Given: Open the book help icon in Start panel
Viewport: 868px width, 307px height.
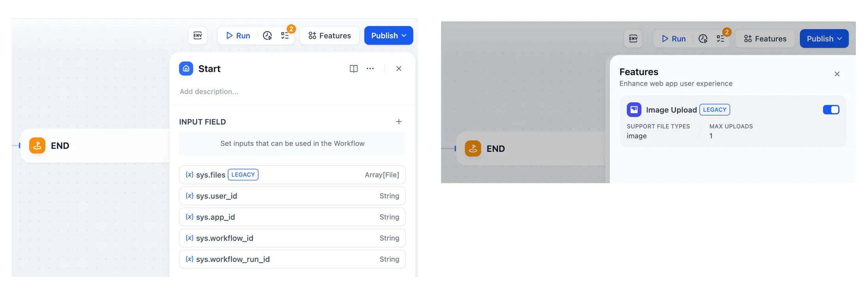Looking at the screenshot, I should click(354, 69).
